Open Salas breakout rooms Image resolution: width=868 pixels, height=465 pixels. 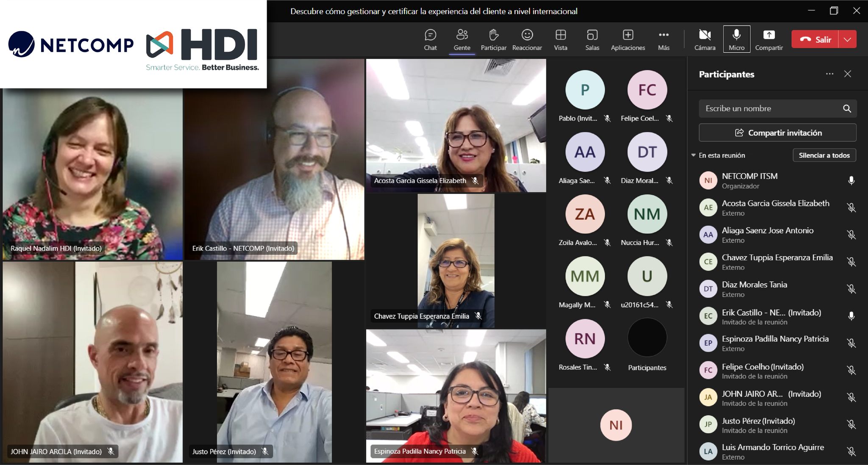pos(592,40)
